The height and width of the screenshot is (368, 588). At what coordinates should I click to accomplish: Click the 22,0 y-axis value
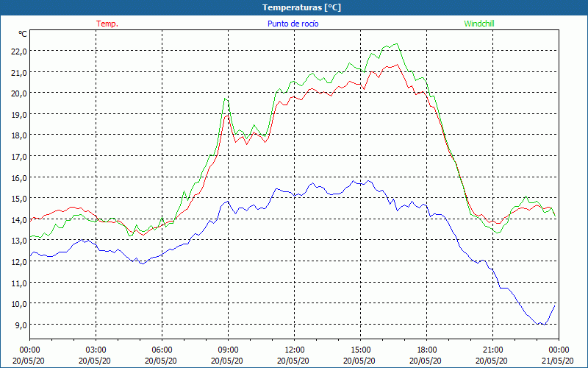point(19,52)
